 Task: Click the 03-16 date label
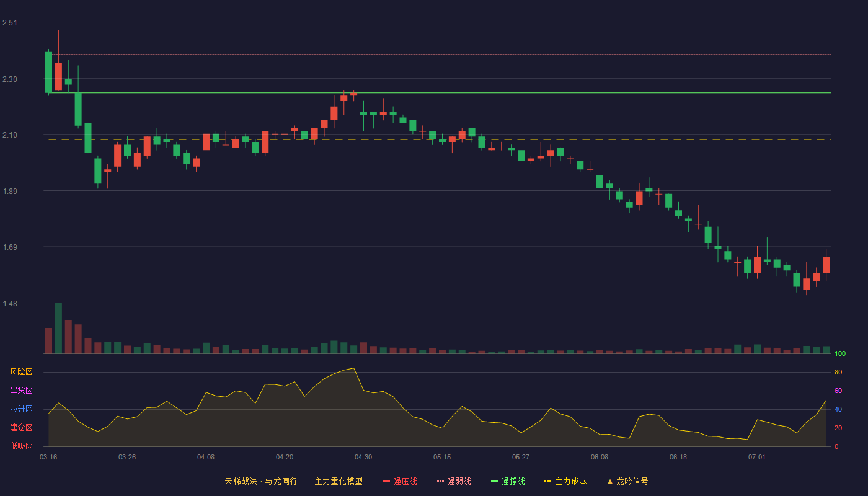tap(48, 457)
